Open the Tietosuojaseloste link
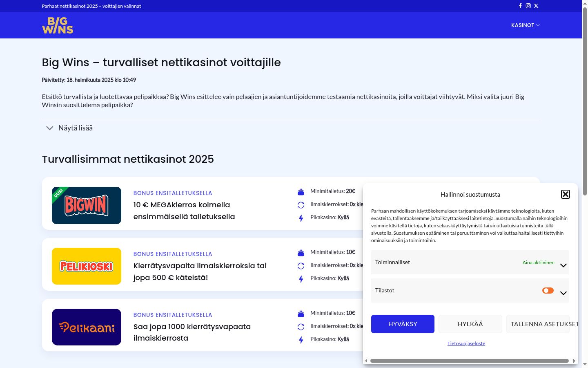 tap(466, 343)
